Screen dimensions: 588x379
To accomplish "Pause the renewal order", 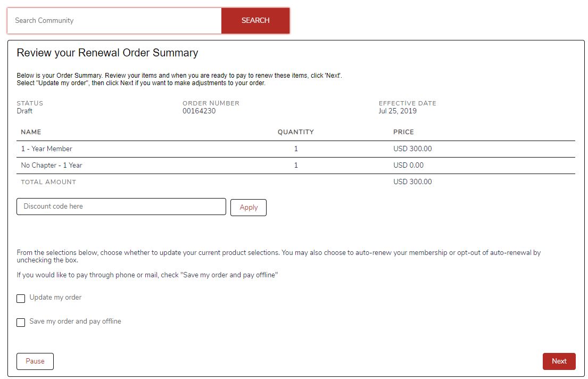I will [x=35, y=361].
